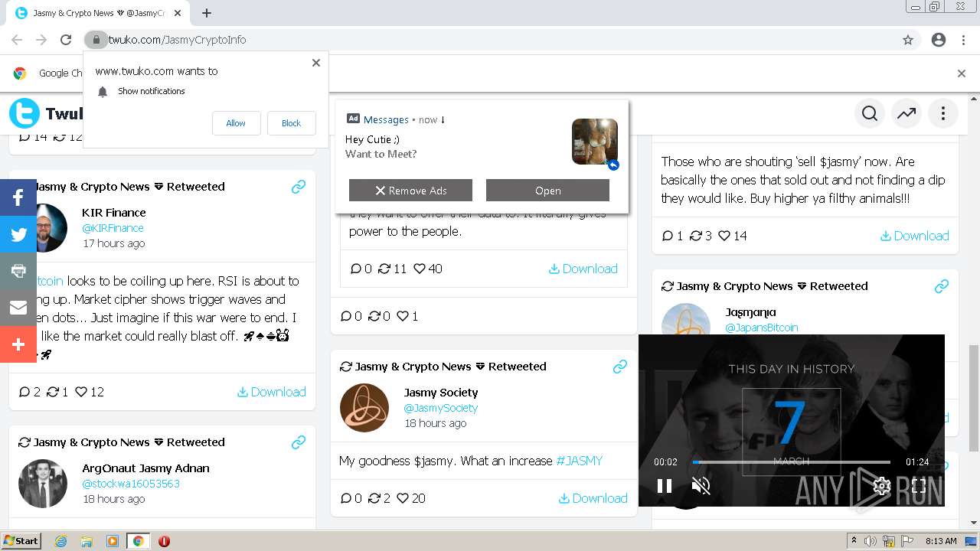Click the print icon in share sidebar
980x551 pixels.
pyautogui.click(x=18, y=271)
